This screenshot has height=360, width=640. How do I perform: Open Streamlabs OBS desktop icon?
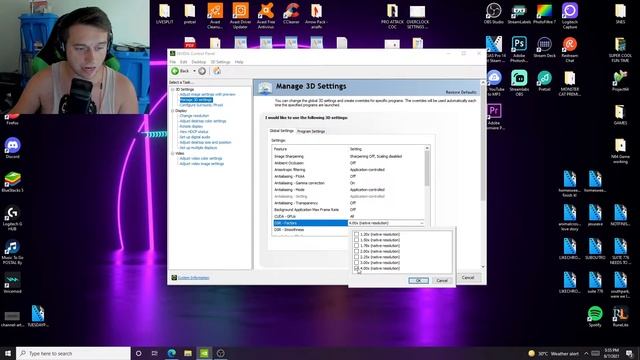tap(519, 82)
